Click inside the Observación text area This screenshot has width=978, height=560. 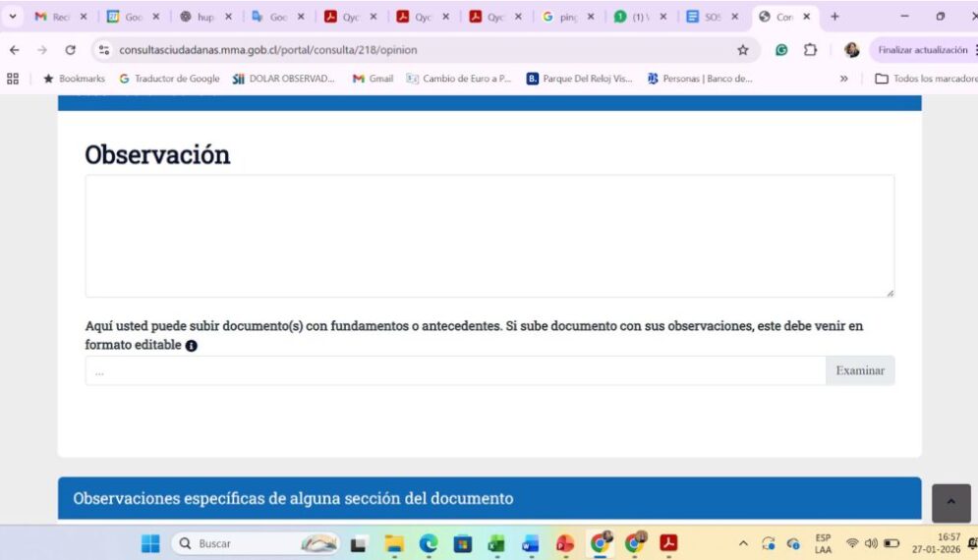point(489,236)
